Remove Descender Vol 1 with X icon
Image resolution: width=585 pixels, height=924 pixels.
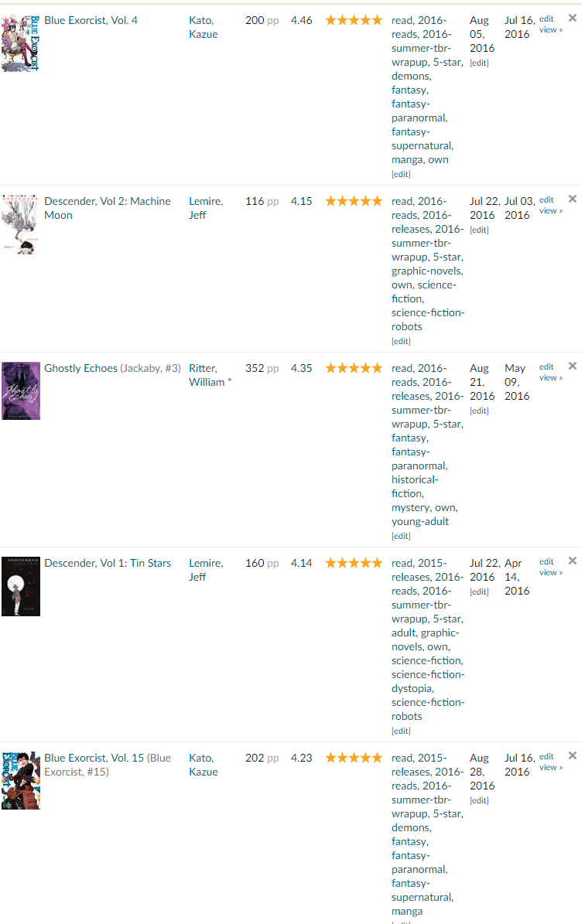pyautogui.click(x=572, y=561)
